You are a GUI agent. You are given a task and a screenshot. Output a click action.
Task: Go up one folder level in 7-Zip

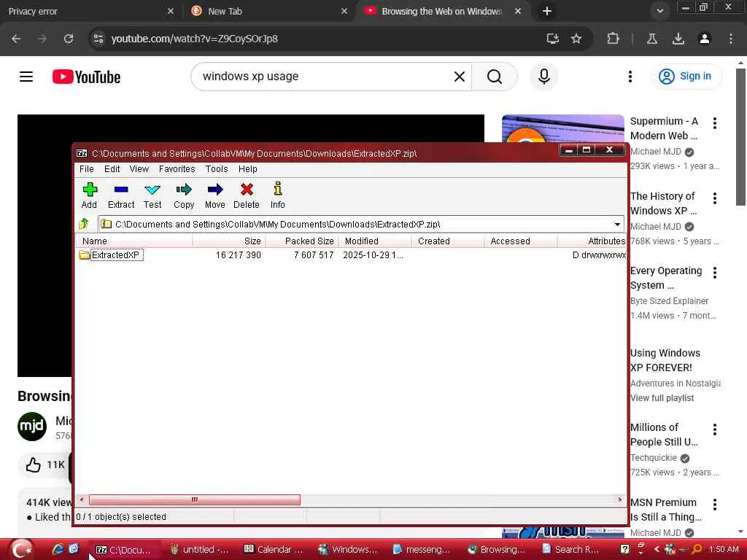[84, 224]
